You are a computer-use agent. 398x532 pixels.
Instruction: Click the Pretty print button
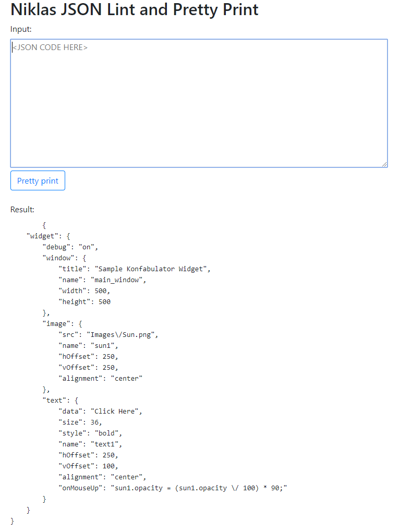point(38,180)
